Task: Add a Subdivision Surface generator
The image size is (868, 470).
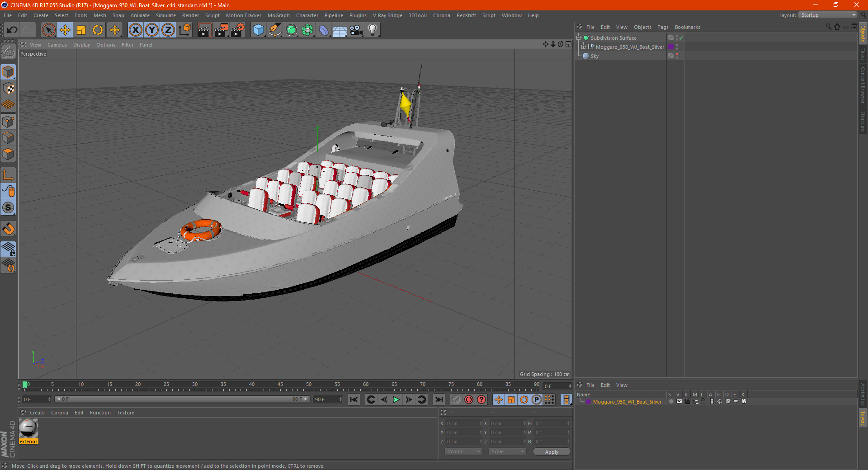Action: click(291, 30)
